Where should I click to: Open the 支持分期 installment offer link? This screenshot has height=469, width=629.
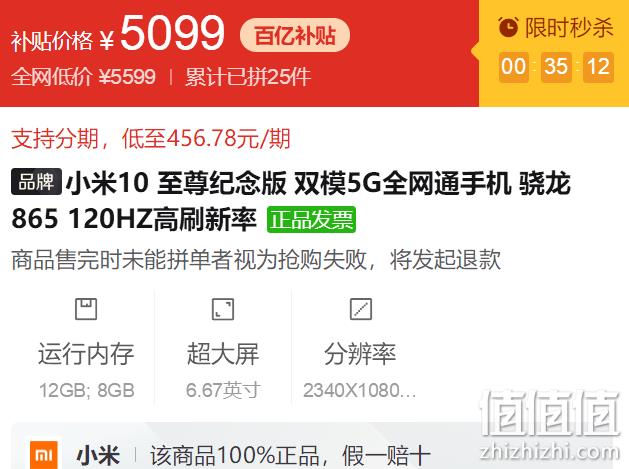(151, 138)
